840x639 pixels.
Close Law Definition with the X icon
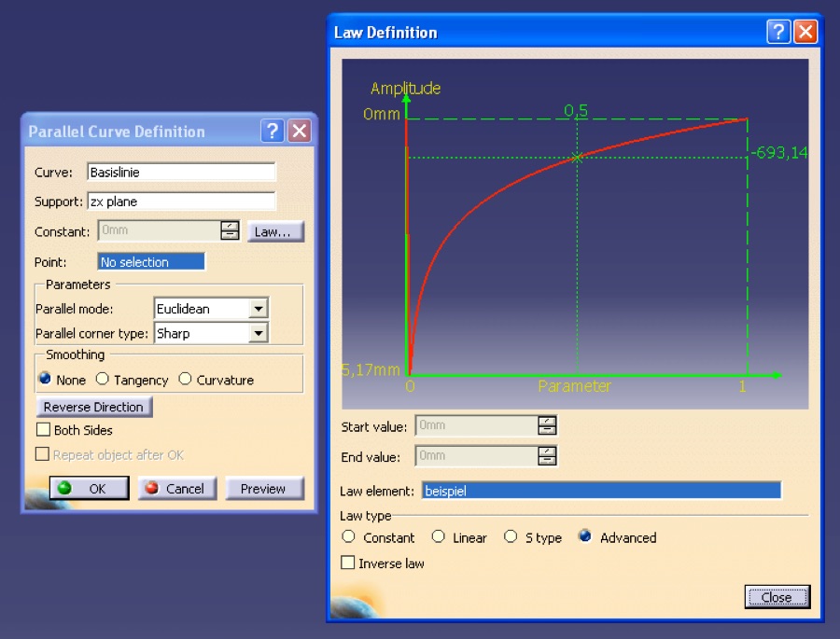point(805,32)
